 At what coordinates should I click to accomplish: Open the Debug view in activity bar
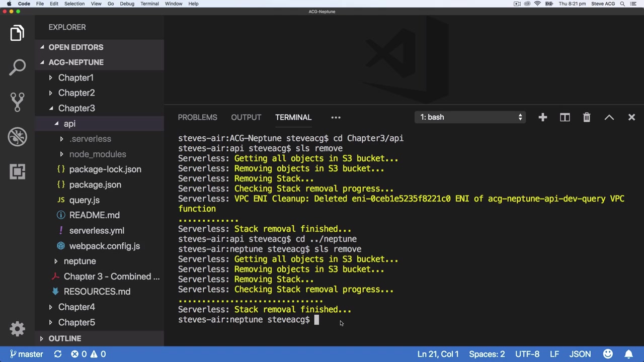click(x=17, y=137)
